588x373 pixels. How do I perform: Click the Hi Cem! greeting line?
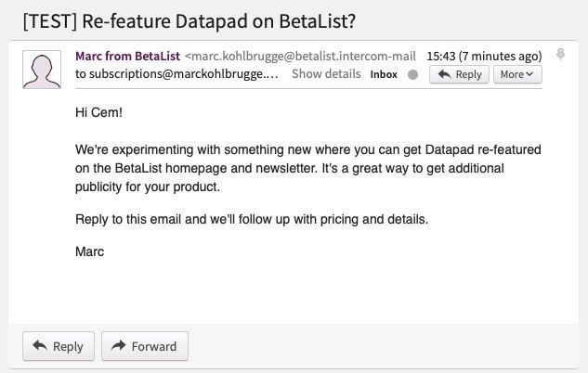[x=99, y=113]
